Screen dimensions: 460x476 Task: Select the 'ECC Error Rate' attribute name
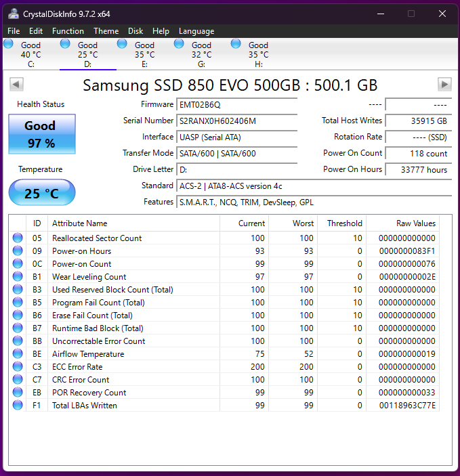point(77,367)
